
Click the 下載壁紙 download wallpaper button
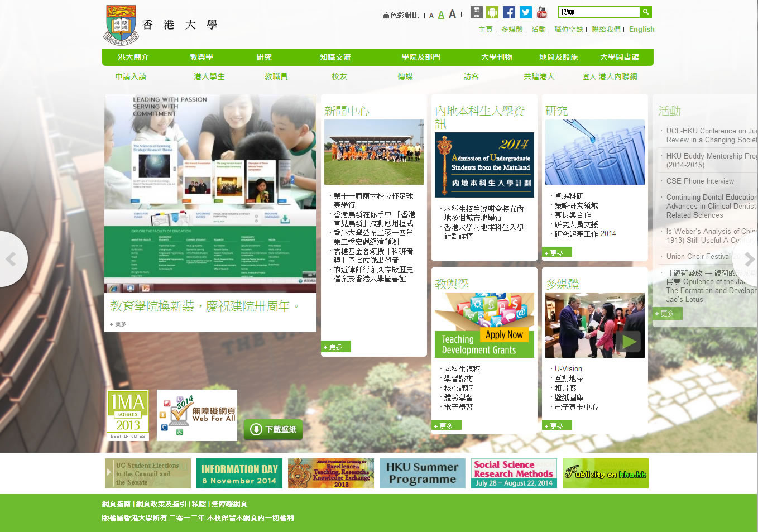[x=273, y=429]
